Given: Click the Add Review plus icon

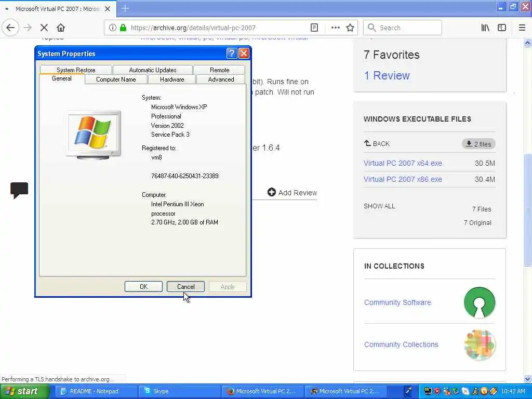Looking at the screenshot, I should 271,192.
